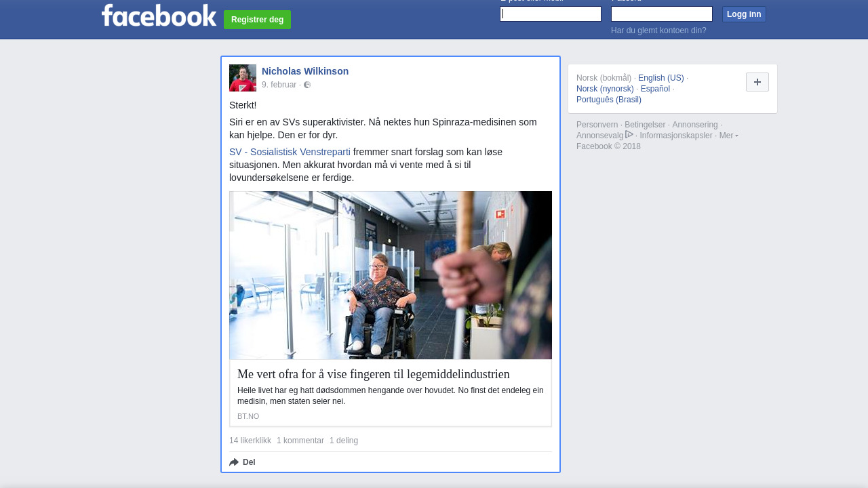
Task: Switch language to English (US)
Action: [661, 78]
